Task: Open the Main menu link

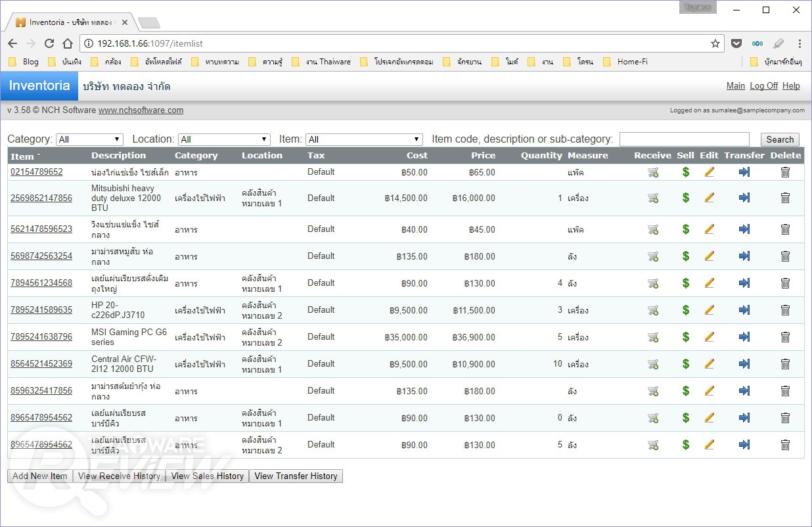Action: click(x=735, y=86)
